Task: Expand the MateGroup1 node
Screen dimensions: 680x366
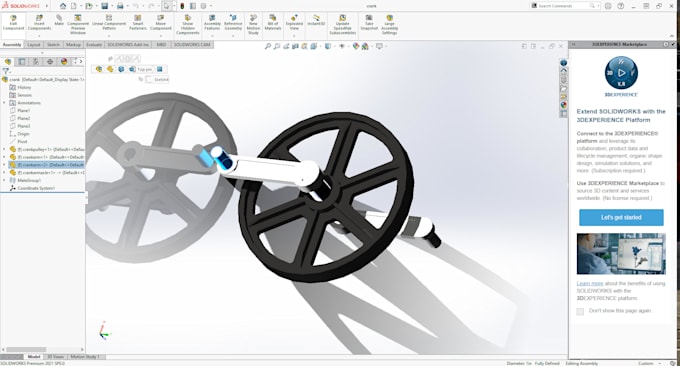Action: coord(4,180)
